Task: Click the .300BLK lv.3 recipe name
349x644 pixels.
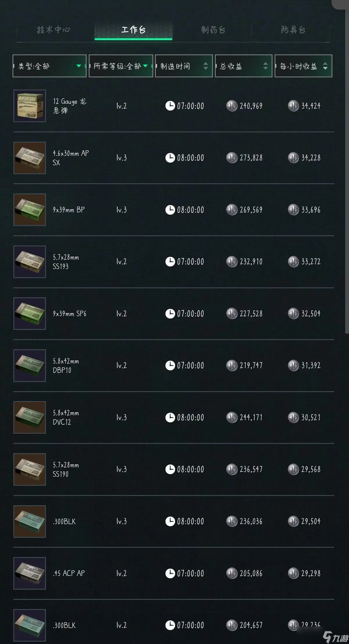Action: 64,522
